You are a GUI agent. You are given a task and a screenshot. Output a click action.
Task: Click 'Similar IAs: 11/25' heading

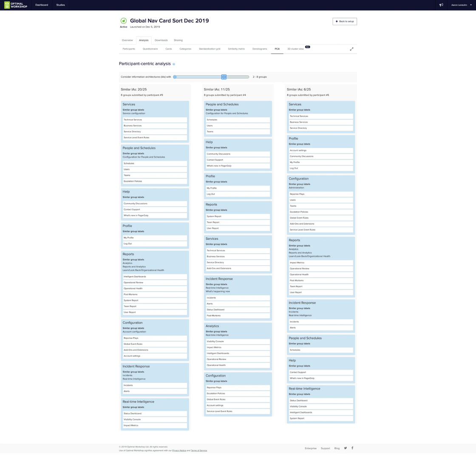pyautogui.click(x=217, y=90)
